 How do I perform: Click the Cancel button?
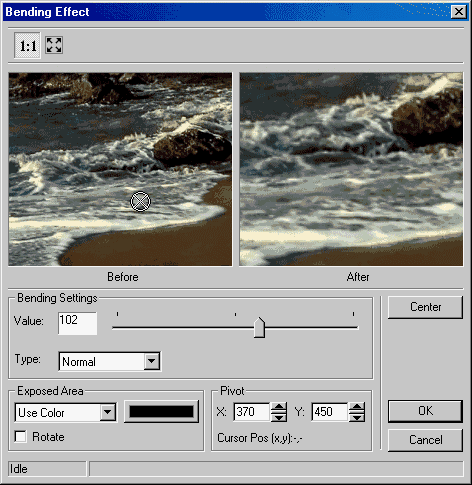click(425, 440)
